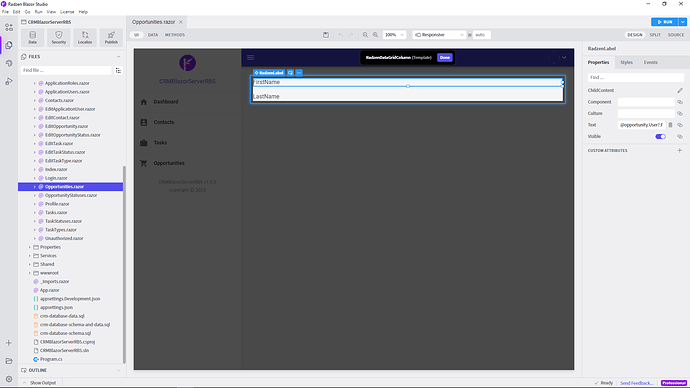
Task: Click the Done button in template bar
Action: pyautogui.click(x=444, y=58)
